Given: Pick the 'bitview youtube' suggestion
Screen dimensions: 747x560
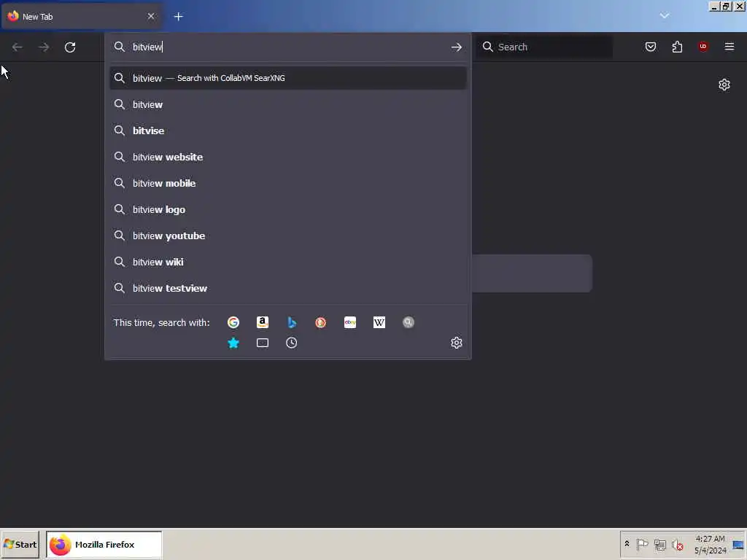Looking at the screenshot, I should pos(288,236).
